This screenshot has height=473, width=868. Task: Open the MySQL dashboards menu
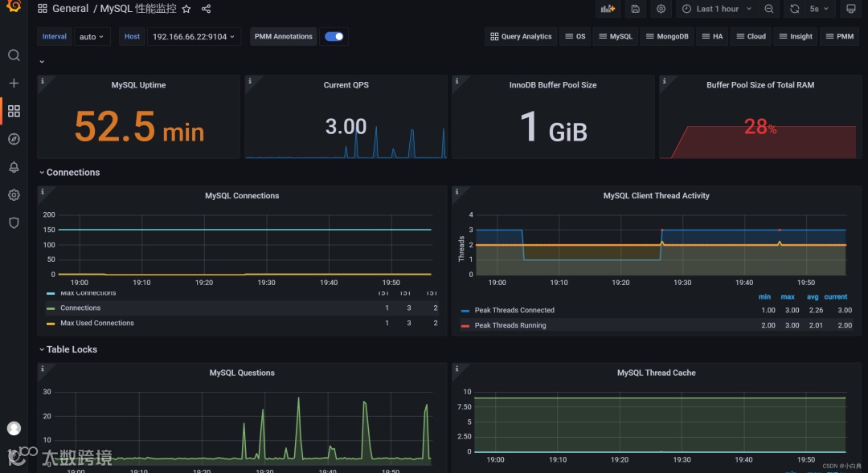pyautogui.click(x=616, y=36)
